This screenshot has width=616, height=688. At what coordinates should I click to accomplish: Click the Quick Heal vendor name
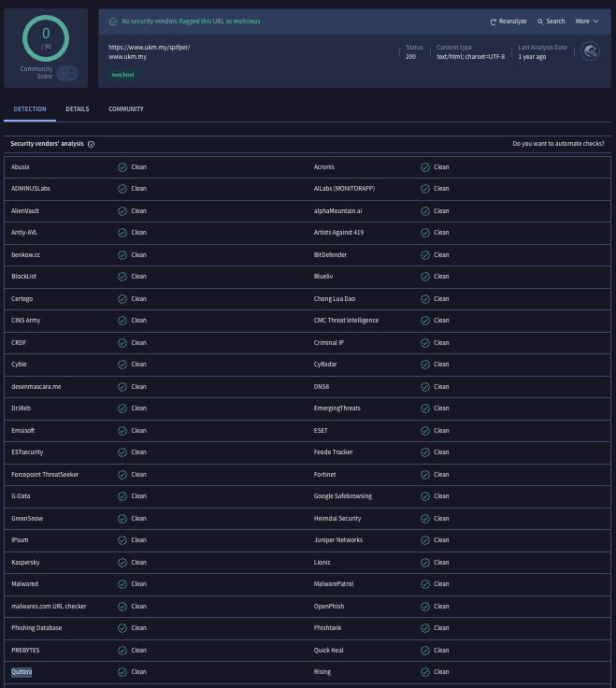(x=329, y=650)
